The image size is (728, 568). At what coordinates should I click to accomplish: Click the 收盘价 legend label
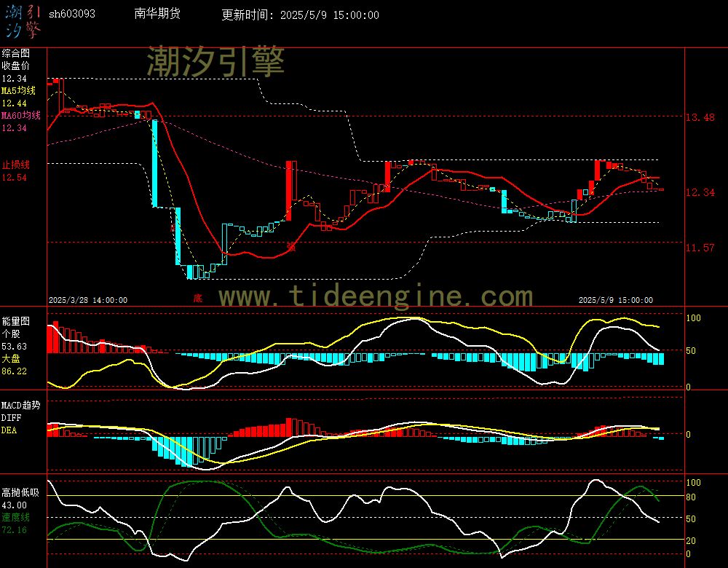click(16, 66)
